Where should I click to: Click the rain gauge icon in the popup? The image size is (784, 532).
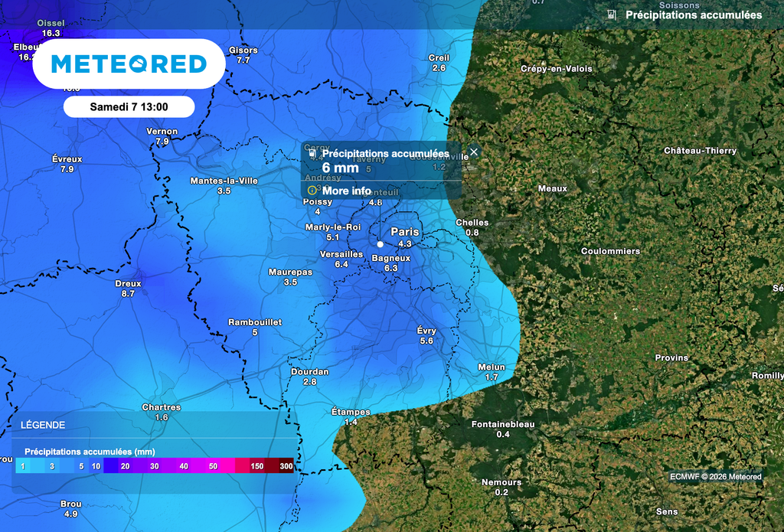tap(312, 153)
